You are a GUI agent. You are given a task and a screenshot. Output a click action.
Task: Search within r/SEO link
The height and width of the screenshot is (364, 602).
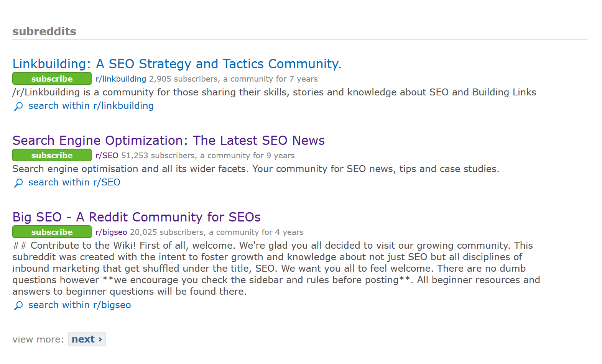coord(74,182)
